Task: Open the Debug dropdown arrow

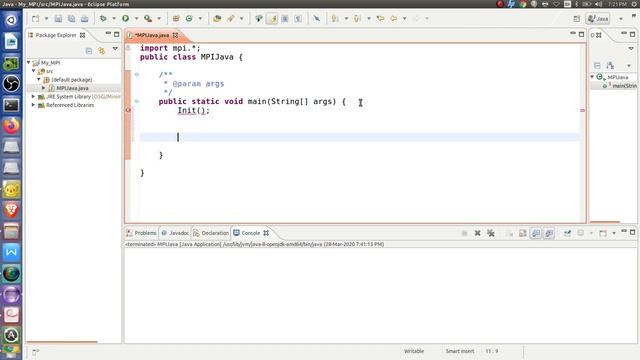Action: [114, 19]
